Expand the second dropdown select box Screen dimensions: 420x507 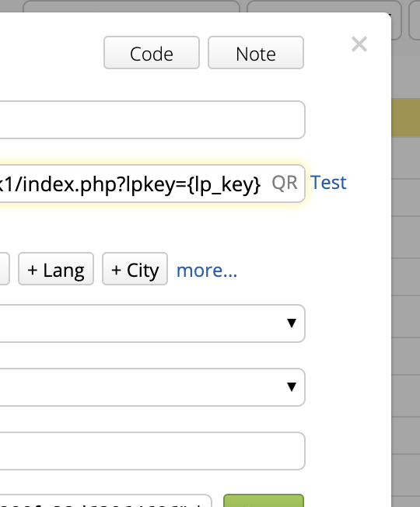(x=152, y=387)
